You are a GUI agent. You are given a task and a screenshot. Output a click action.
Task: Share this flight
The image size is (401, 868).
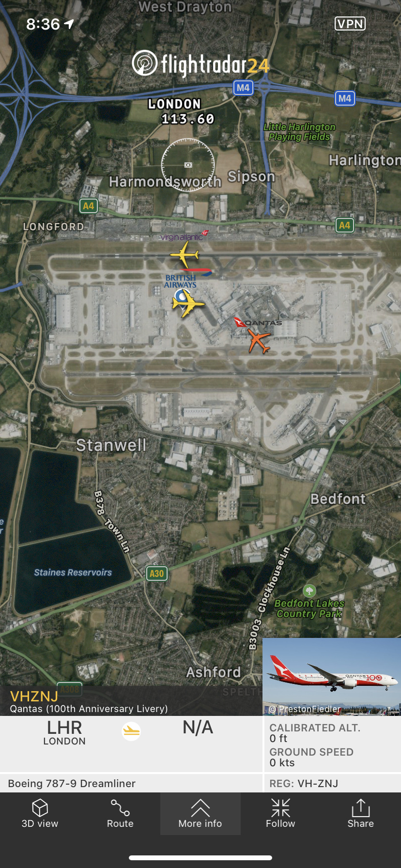pos(360,814)
